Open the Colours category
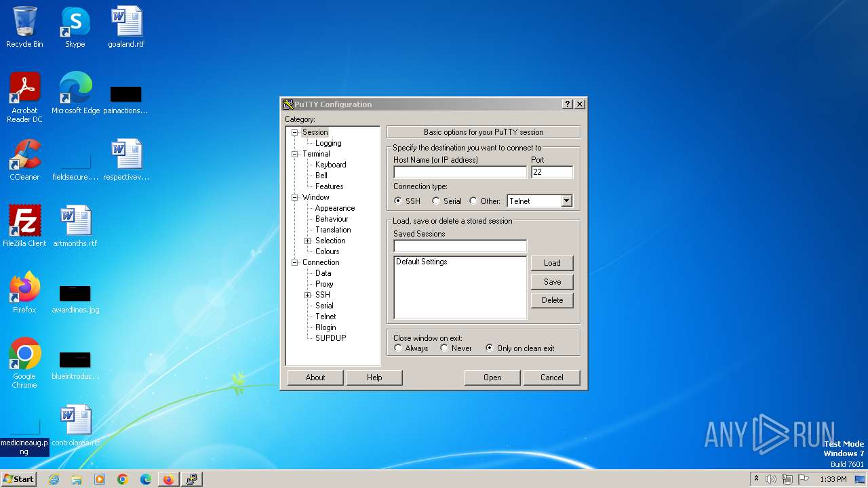 (x=328, y=251)
